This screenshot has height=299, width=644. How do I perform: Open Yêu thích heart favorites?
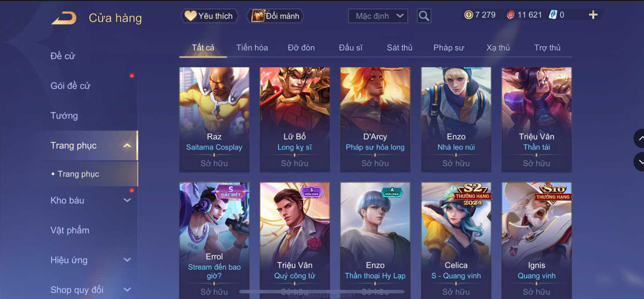[209, 16]
